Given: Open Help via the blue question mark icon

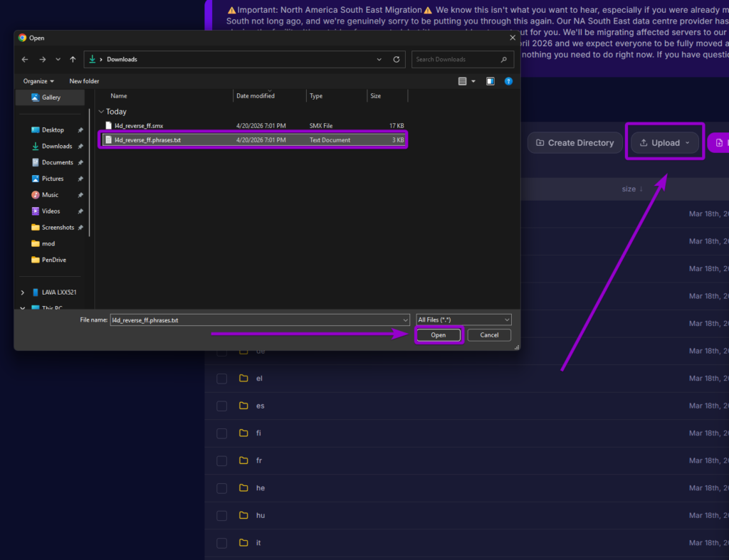Looking at the screenshot, I should pos(508,80).
